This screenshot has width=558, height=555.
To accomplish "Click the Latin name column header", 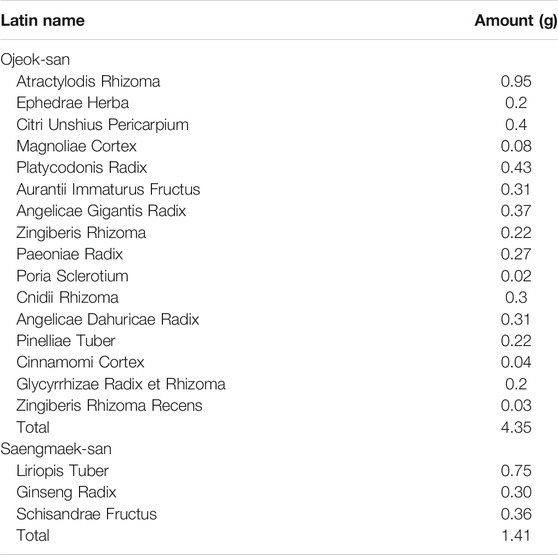I will pyautogui.click(x=43, y=20).
